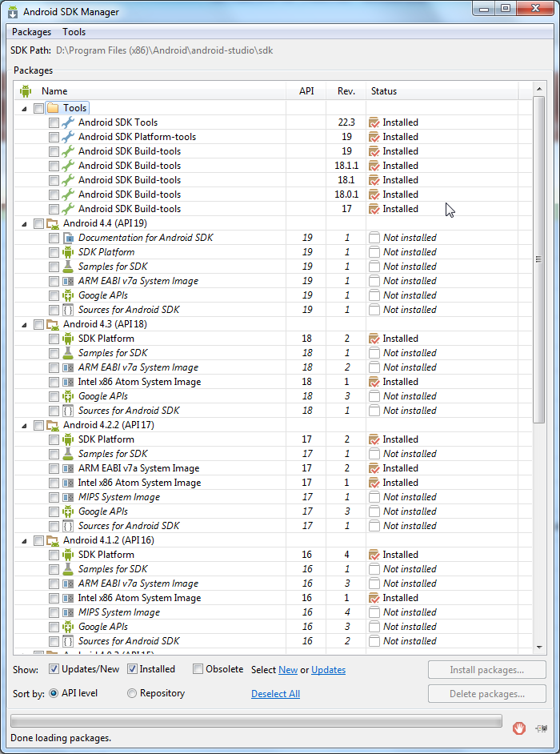This screenshot has height=754, width=560.
Task: Click the Android robot icon in the Name column header
Action: pos(26,91)
